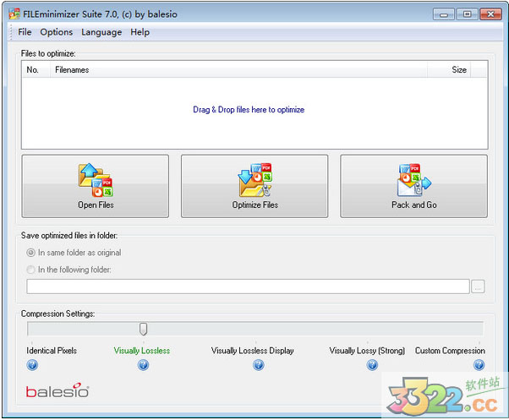
Task: Click the Identical Pixels label
Action: tap(52, 351)
